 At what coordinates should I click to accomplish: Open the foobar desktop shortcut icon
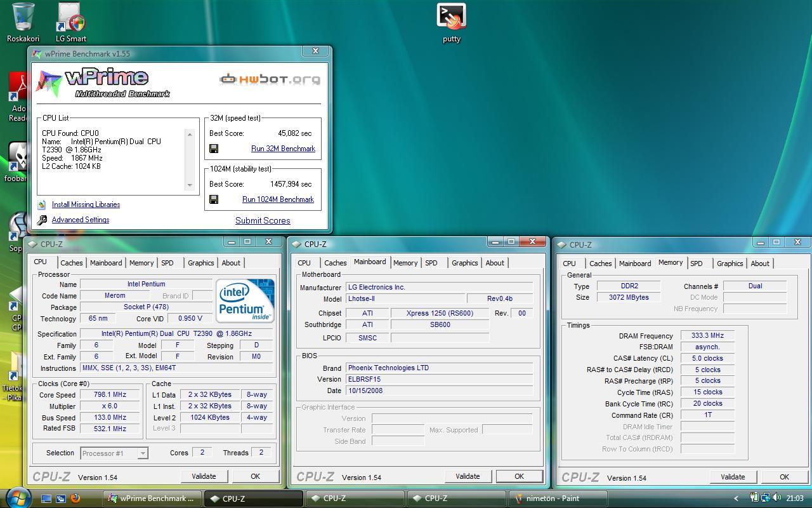(x=20, y=157)
